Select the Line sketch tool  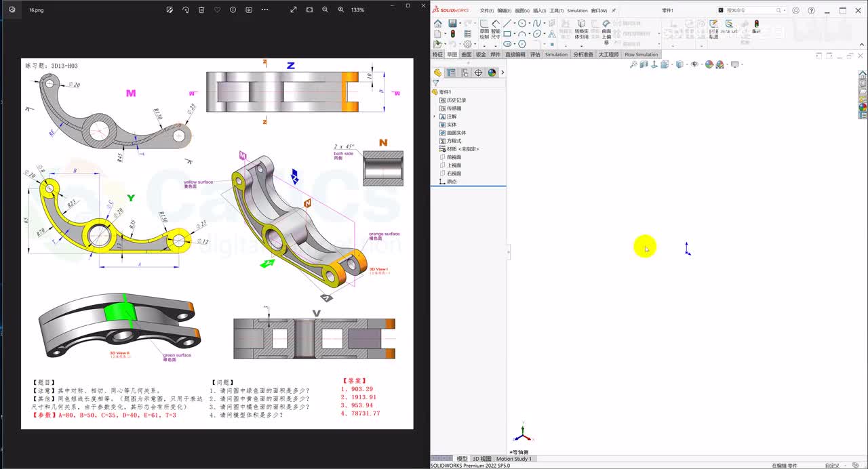[x=507, y=24]
